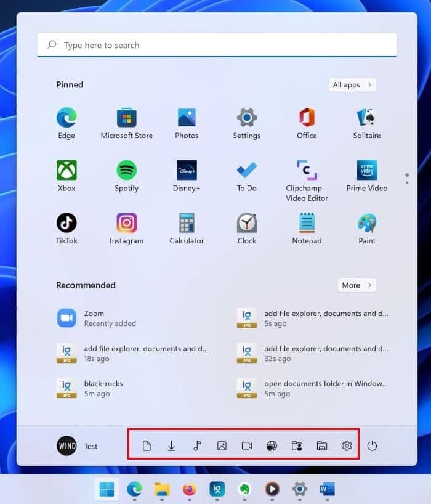Open file modified 32s ago
Viewport: 431px width, 504px height.
click(312, 353)
